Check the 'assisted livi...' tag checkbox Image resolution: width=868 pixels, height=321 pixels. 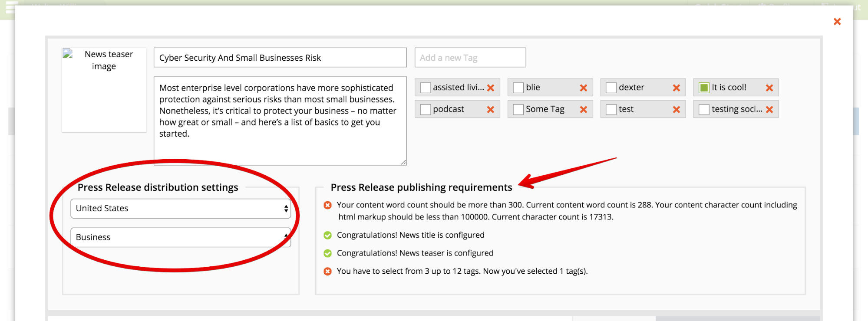(x=426, y=88)
